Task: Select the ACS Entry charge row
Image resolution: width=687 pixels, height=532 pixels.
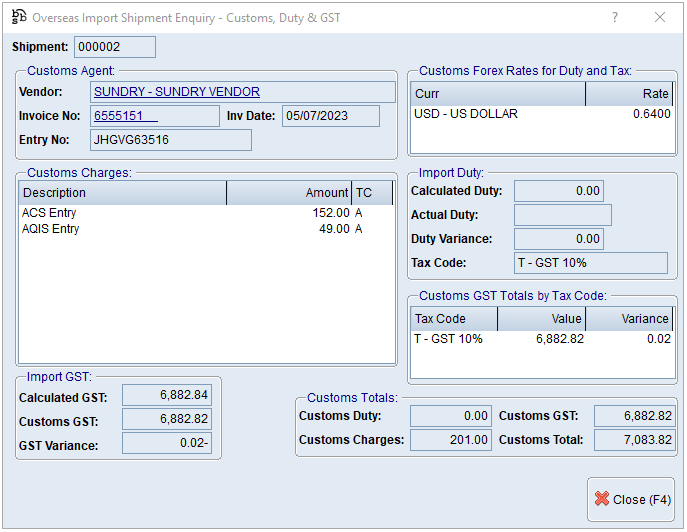Action: pos(200,213)
